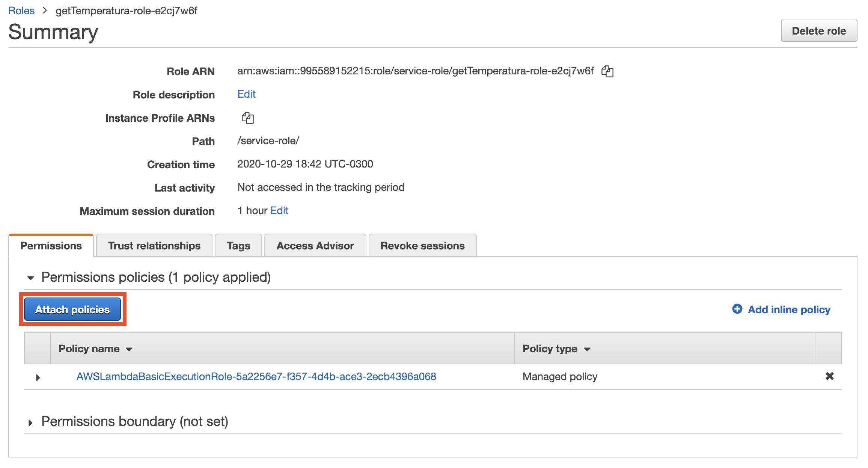The height and width of the screenshot is (468, 868).
Task: Detach the managed policy with X icon
Action: point(829,376)
